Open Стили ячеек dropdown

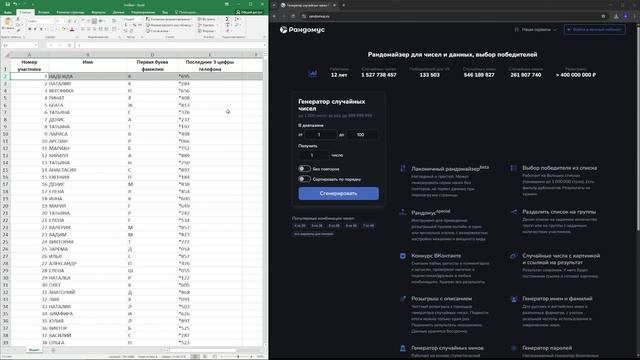coord(159,31)
